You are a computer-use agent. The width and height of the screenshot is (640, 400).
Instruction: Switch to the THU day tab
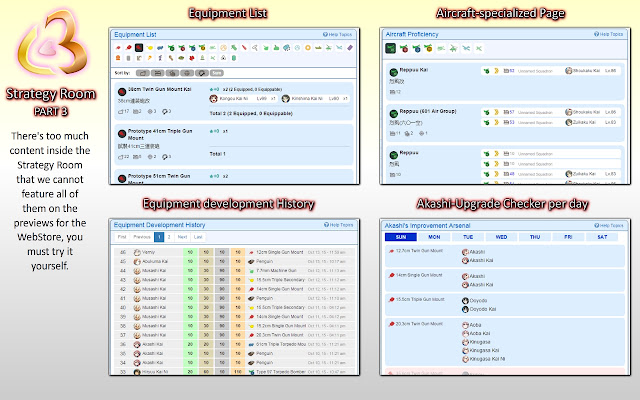tap(535, 237)
